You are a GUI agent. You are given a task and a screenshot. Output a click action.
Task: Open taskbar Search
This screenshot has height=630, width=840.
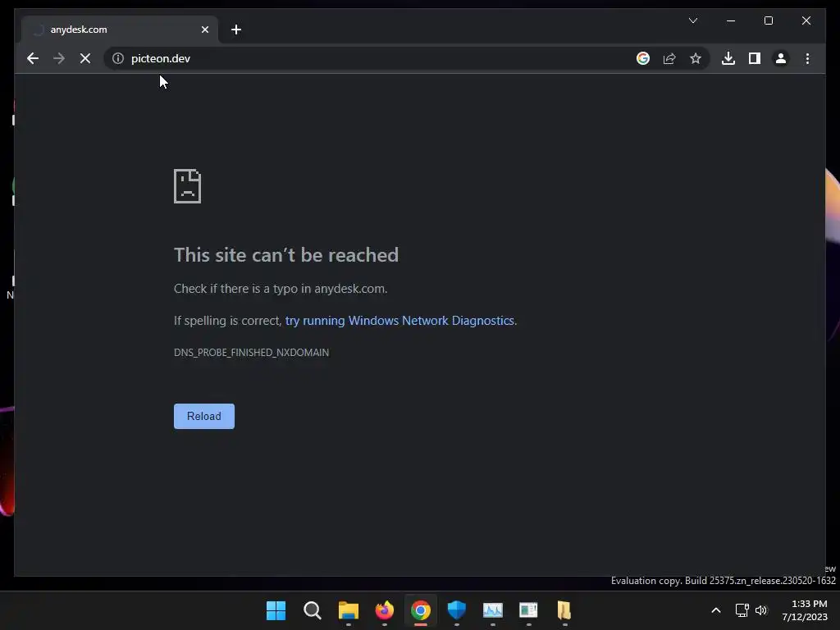tap(313, 610)
